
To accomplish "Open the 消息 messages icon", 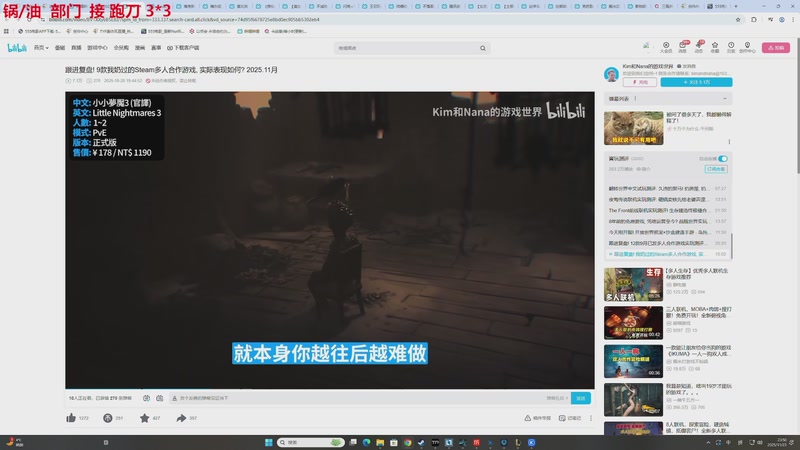I will click(682, 47).
